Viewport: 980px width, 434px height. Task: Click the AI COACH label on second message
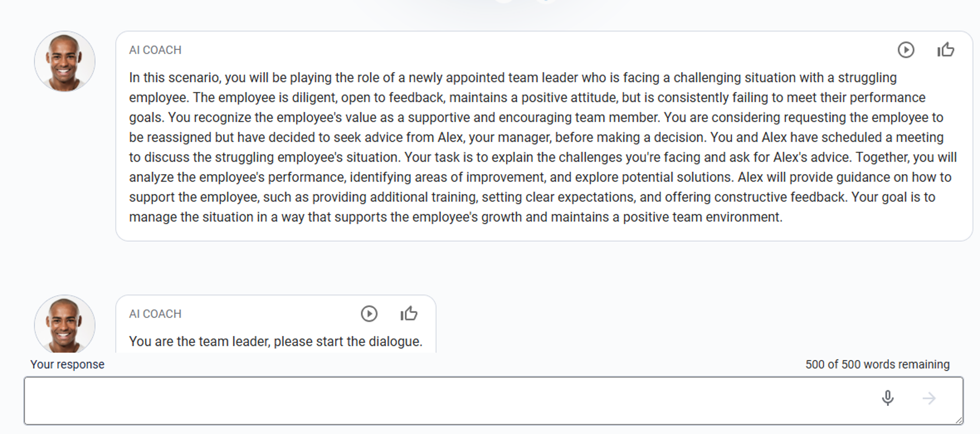155,314
